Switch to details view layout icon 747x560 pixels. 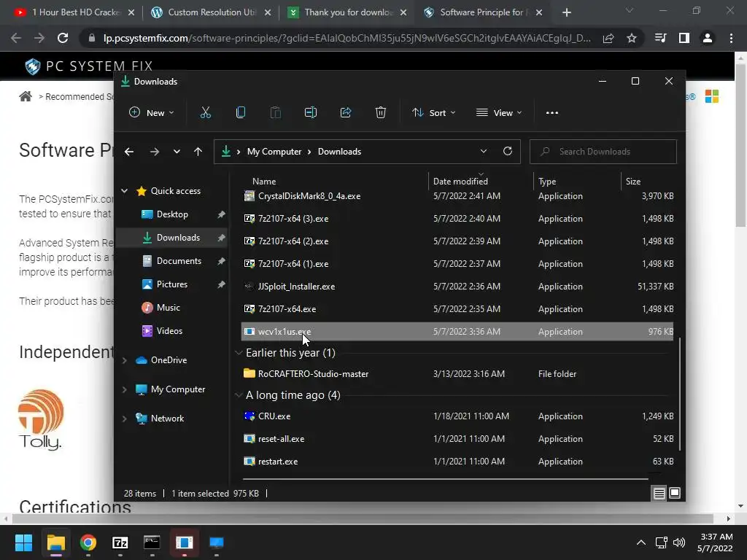pyautogui.click(x=659, y=494)
